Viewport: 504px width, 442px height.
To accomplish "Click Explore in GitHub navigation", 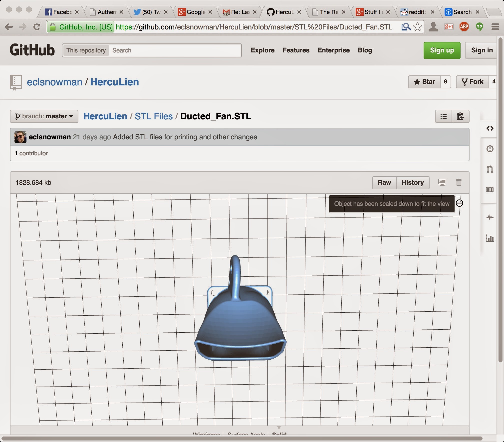I will 262,50.
